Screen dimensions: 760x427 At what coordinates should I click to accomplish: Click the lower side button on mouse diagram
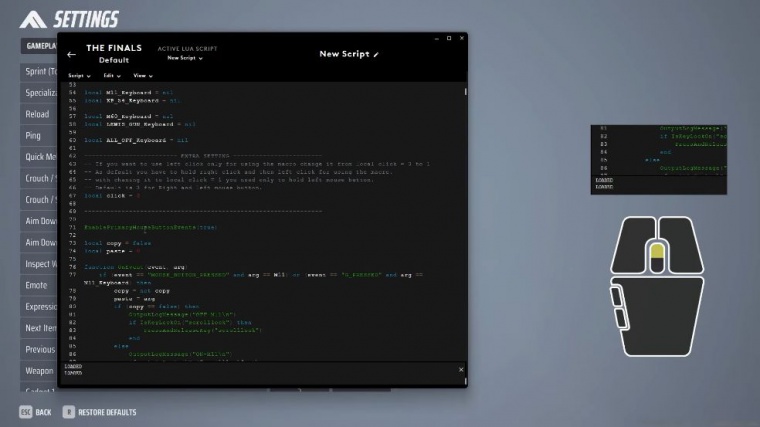(619, 321)
